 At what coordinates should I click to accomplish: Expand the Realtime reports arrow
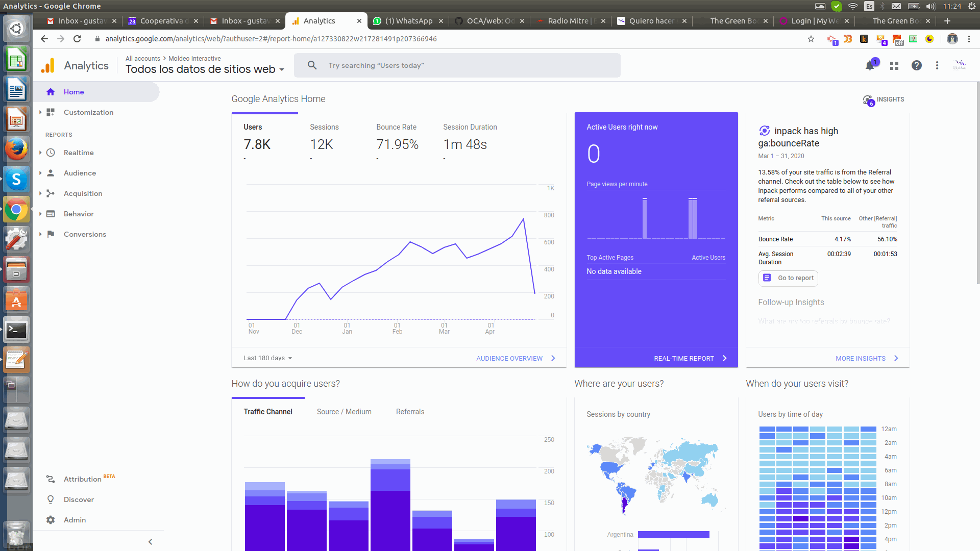pos(40,153)
